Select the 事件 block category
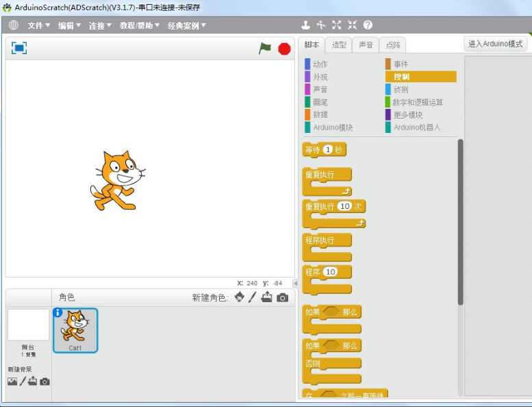 click(x=397, y=64)
